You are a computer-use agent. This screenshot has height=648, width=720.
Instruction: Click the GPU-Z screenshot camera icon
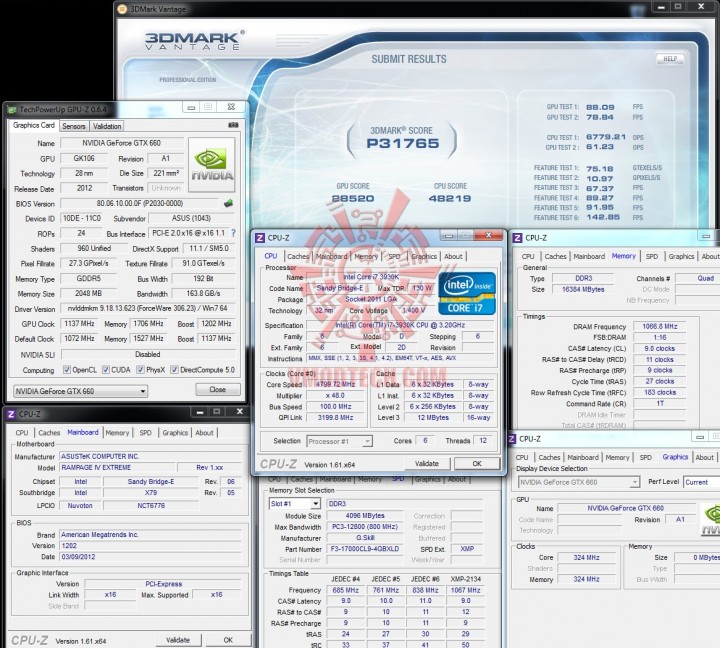[x=233, y=125]
